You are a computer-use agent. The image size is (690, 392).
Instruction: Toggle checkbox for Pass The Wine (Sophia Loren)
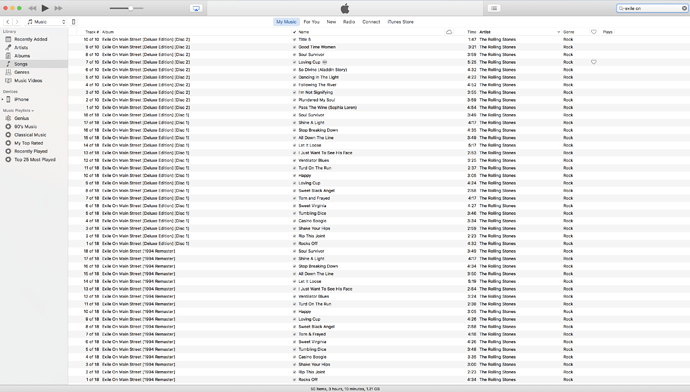294,107
